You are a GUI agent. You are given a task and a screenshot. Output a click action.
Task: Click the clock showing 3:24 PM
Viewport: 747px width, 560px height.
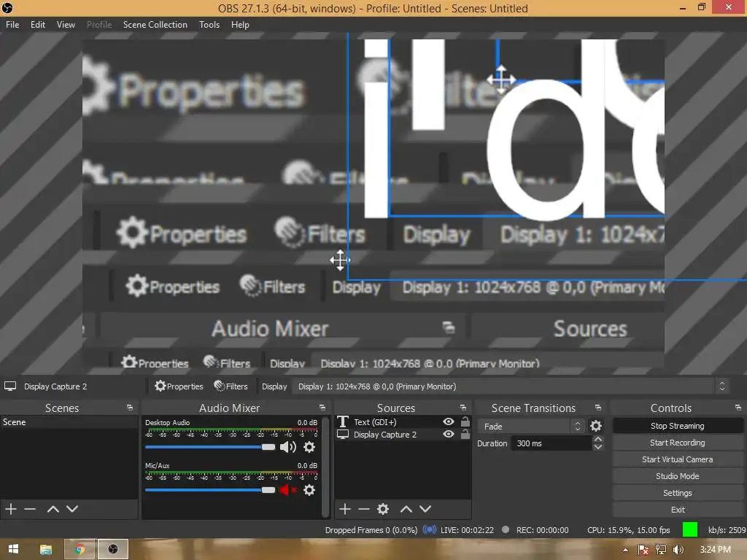click(x=716, y=550)
